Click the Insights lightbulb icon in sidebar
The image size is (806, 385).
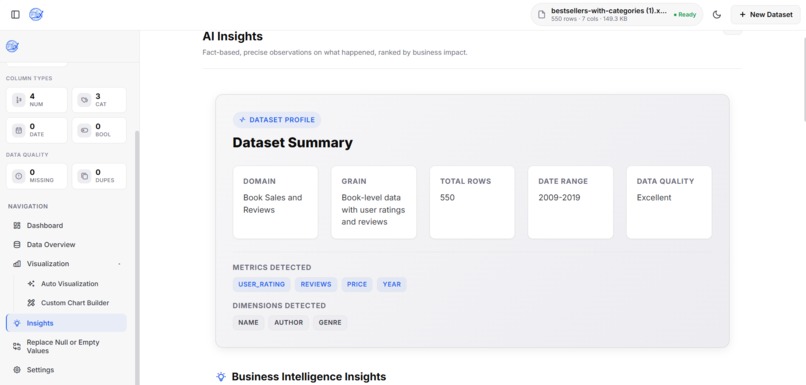coord(17,323)
